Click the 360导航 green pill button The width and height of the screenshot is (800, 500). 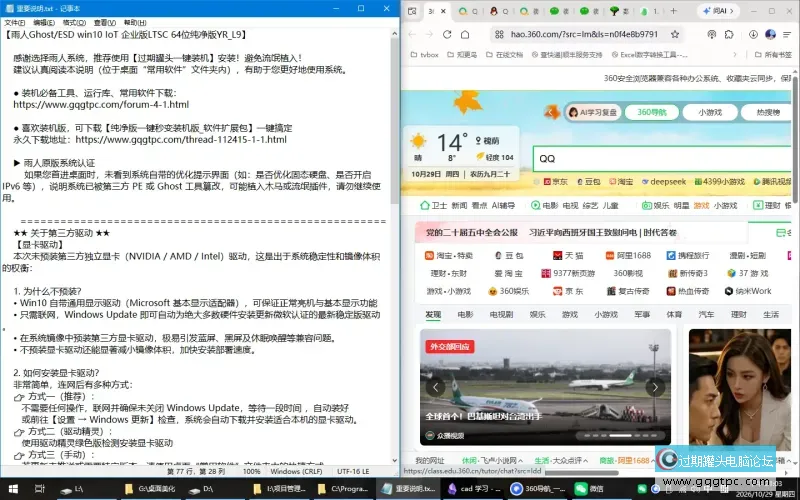652,112
